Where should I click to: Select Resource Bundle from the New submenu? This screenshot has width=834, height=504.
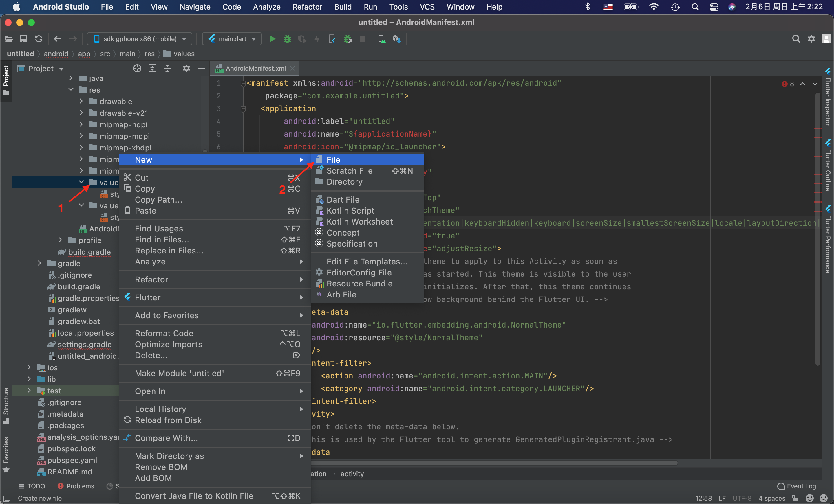(367, 284)
